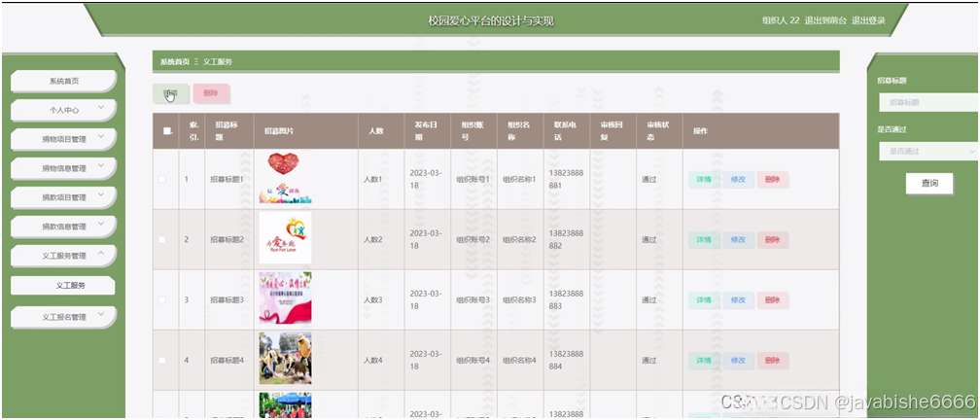Click 详情 for row 招募标题4
The height and width of the screenshot is (420, 980).
pyautogui.click(x=704, y=361)
